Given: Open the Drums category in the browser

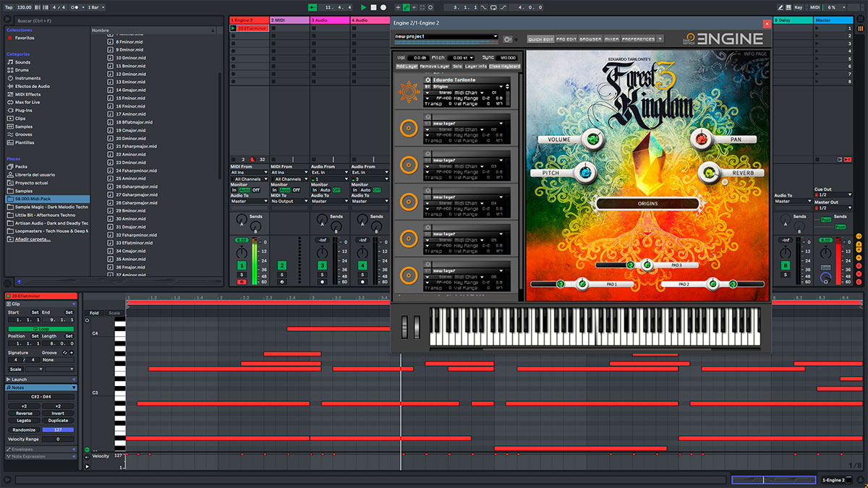Looking at the screenshot, I should pyautogui.click(x=22, y=70).
